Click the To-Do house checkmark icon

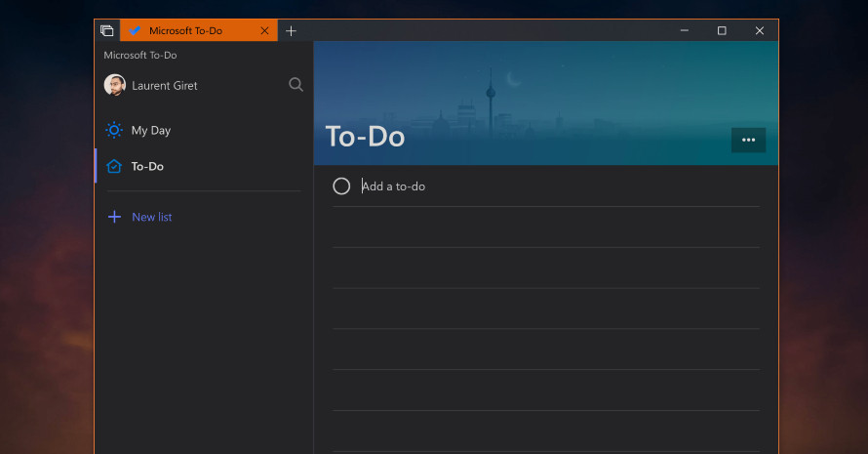[x=114, y=166]
